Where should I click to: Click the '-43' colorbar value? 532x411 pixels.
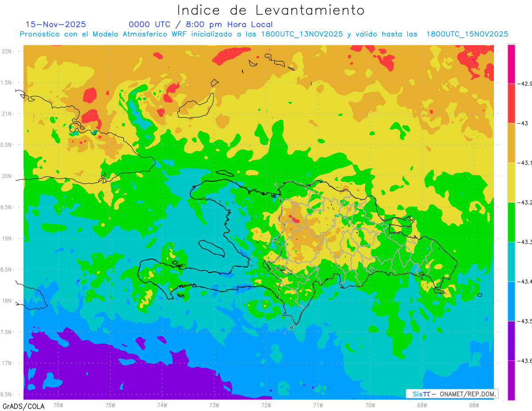click(x=523, y=123)
